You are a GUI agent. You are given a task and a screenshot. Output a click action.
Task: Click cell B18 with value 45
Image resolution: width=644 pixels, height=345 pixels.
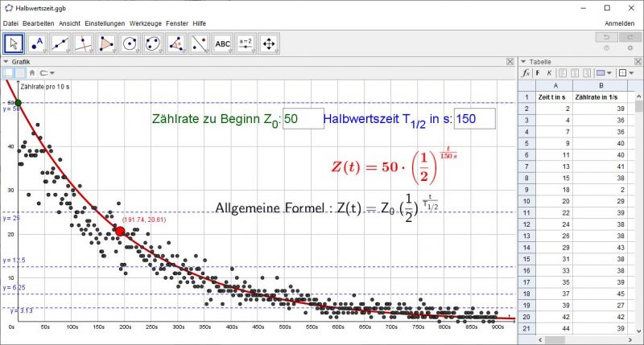pyautogui.click(x=600, y=294)
